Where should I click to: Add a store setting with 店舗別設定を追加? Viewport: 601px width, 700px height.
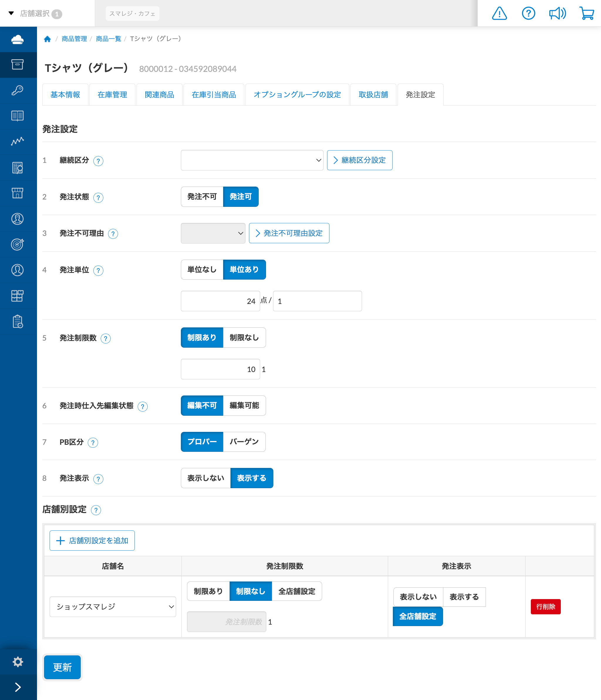(x=92, y=540)
